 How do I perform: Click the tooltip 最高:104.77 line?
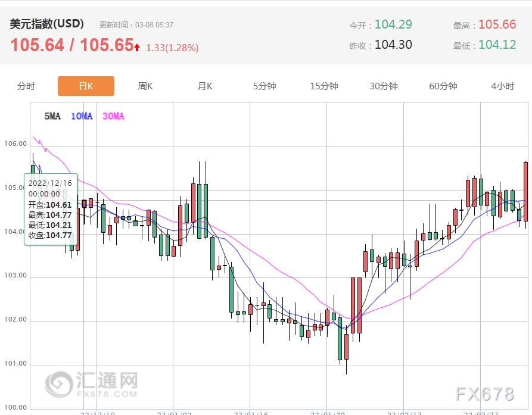point(50,215)
